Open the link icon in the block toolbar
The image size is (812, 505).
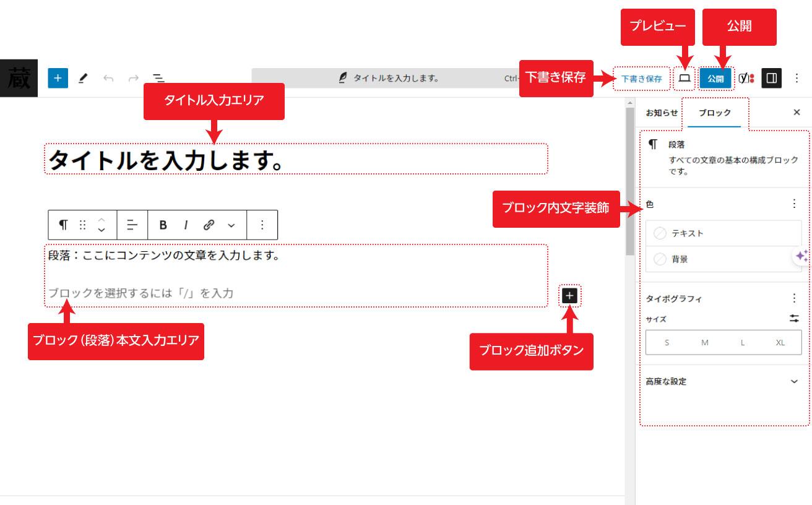[209, 225]
